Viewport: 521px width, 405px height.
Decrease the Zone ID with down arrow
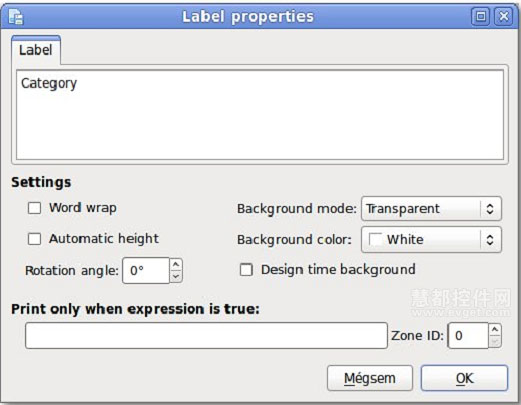pos(495,342)
